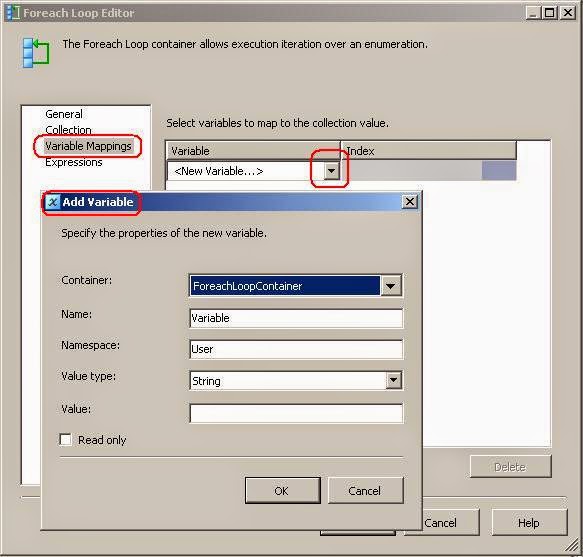The image size is (583, 557).
Task: Click 'Specify the properties of the new variable.' text
Action: click(164, 233)
